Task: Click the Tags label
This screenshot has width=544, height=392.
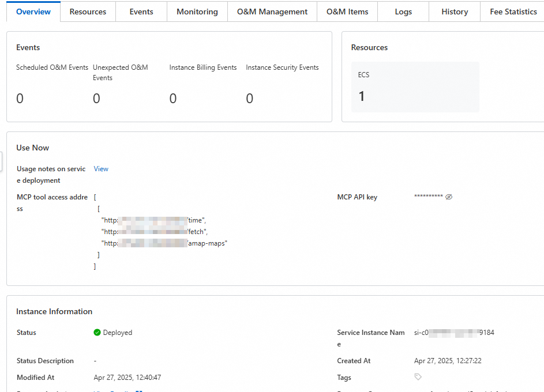Action: pyautogui.click(x=344, y=378)
